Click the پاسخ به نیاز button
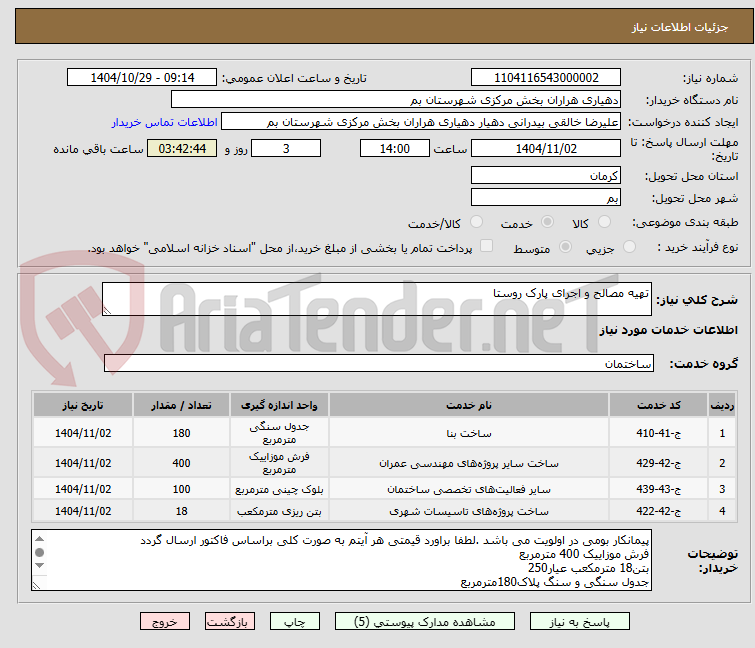The image size is (755, 648). pos(580,621)
